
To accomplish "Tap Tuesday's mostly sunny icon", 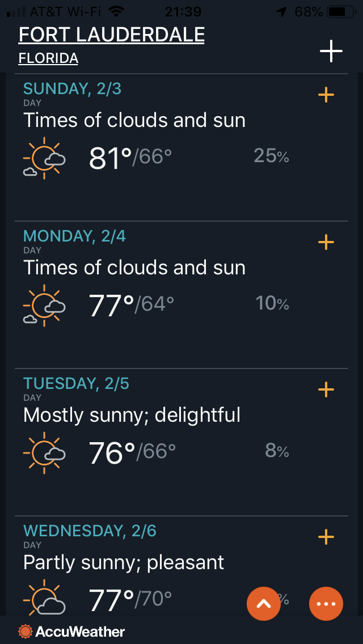I will click(x=44, y=452).
